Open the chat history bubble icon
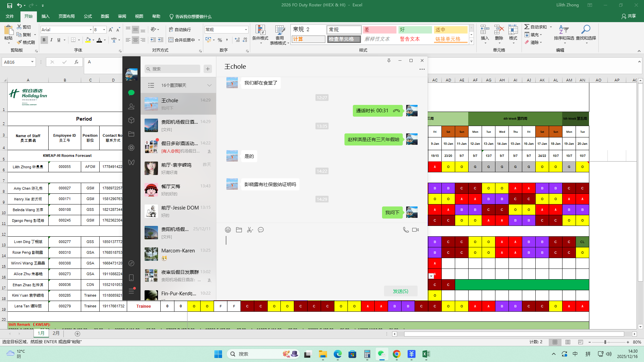This screenshot has width=644, height=362. (261, 230)
